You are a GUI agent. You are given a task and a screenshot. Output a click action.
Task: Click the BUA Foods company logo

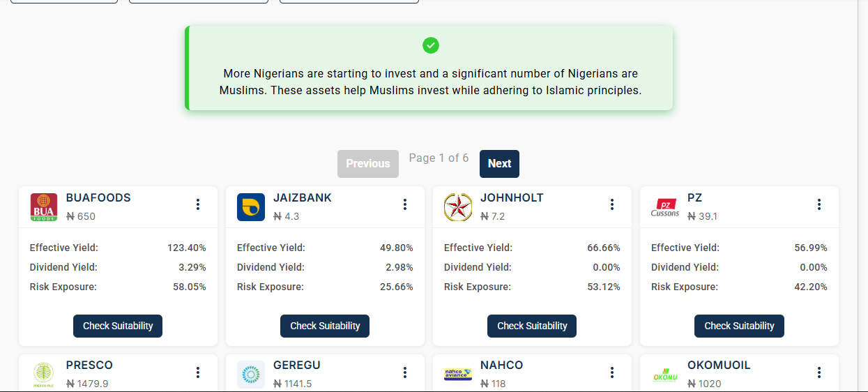tap(44, 207)
